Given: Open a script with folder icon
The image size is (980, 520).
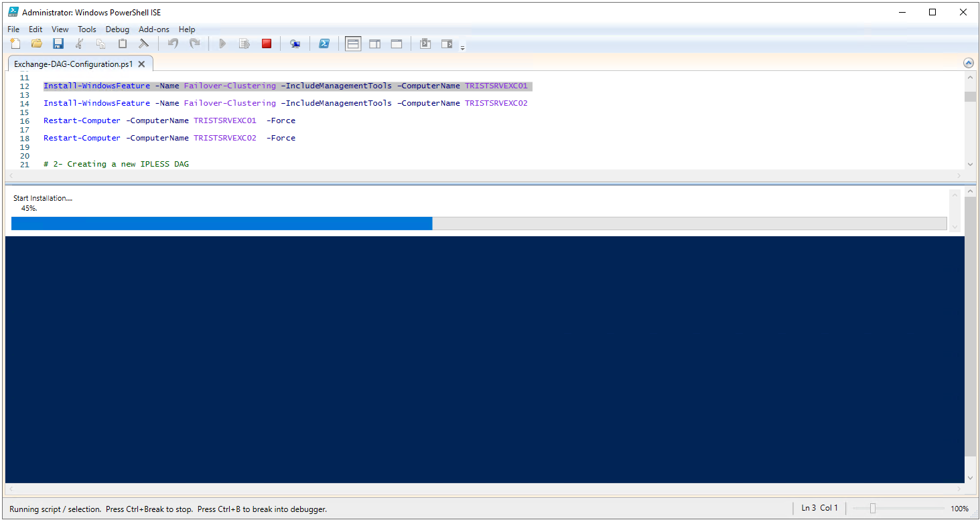Looking at the screenshot, I should (x=37, y=44).
